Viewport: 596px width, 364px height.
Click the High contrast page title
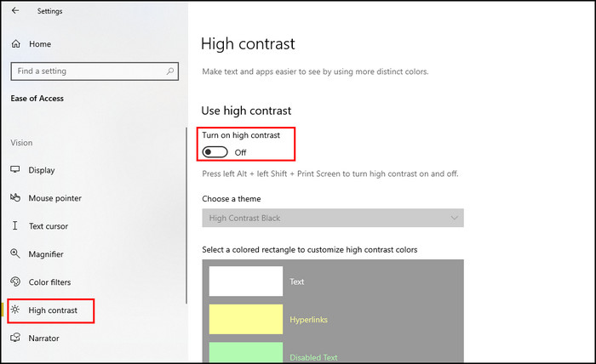tap(248, 44)
